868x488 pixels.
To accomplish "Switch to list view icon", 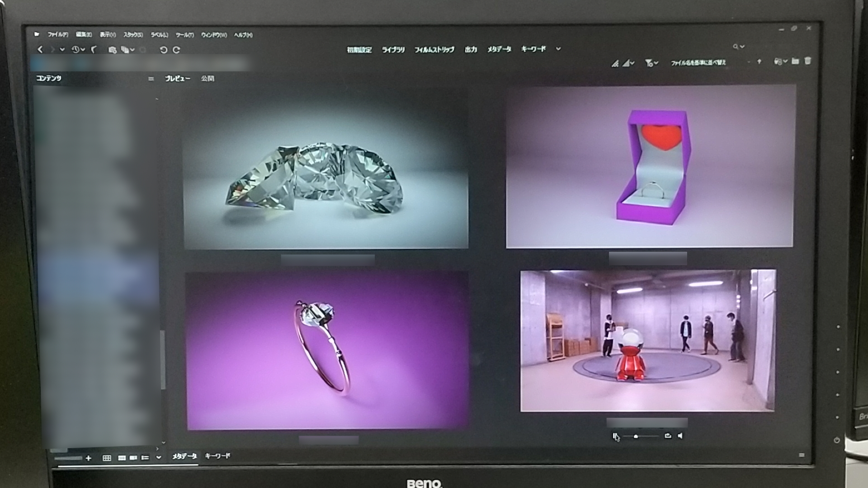I will [145, 458].
